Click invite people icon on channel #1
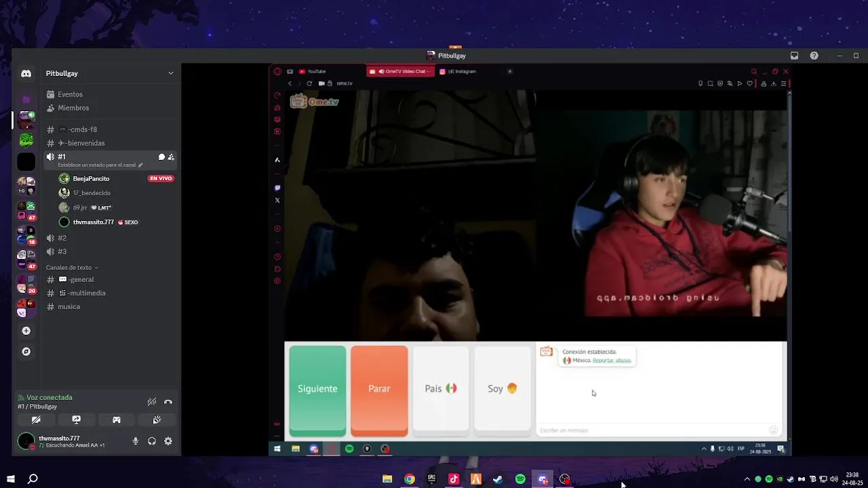The height and width of the screenshot is (488, 868). [x=171, y=157]
